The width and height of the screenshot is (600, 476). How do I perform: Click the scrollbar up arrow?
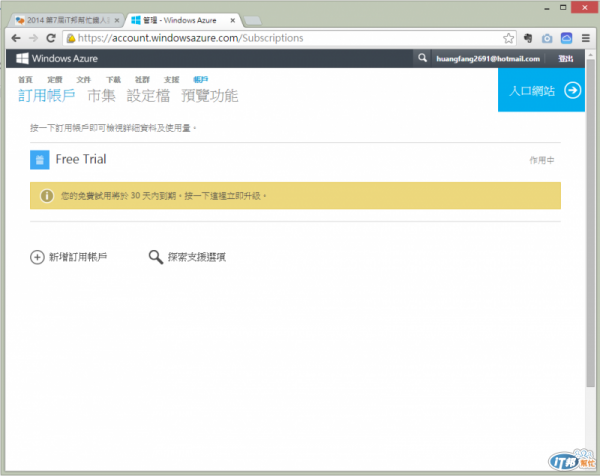pyautogui.click(x=590, y=55)
